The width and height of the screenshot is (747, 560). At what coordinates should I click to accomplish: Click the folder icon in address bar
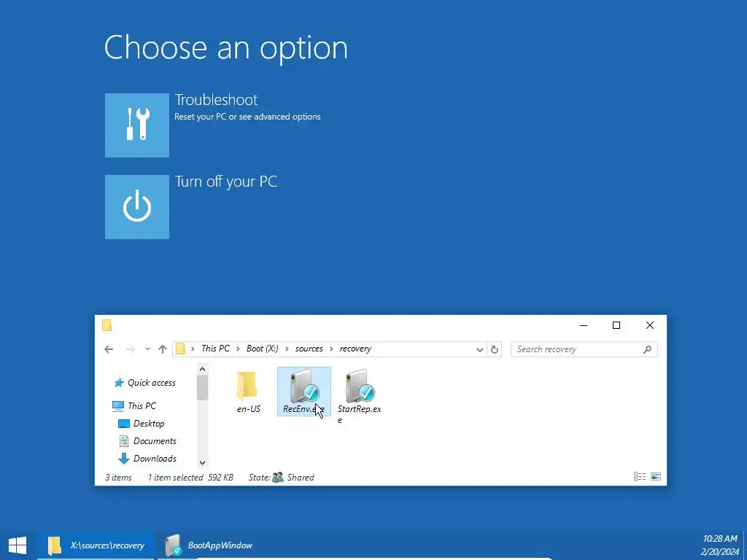180,349
